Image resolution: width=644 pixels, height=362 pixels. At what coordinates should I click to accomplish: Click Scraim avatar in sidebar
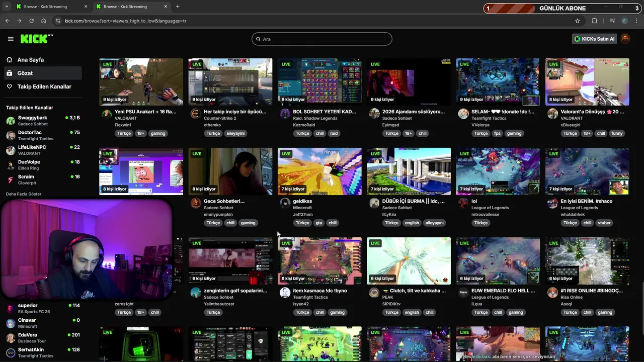point(11,179)
